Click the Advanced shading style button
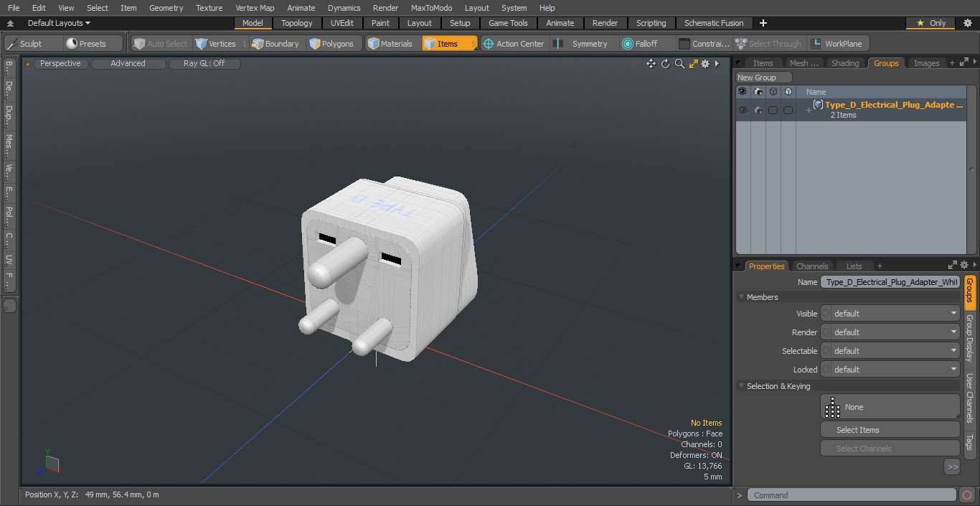The height and width of the screenshot is (506, 980). 128,64
